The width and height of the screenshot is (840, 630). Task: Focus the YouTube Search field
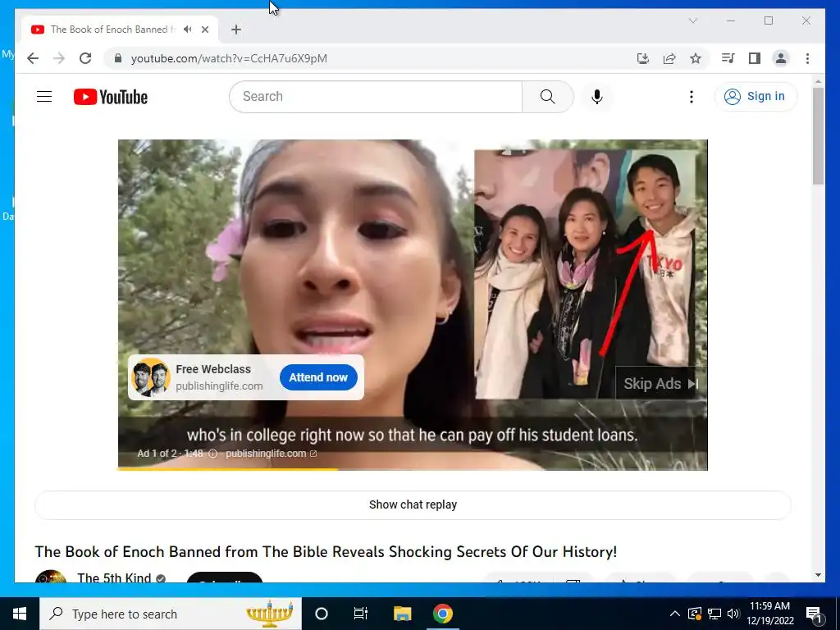tap(376, 97)
